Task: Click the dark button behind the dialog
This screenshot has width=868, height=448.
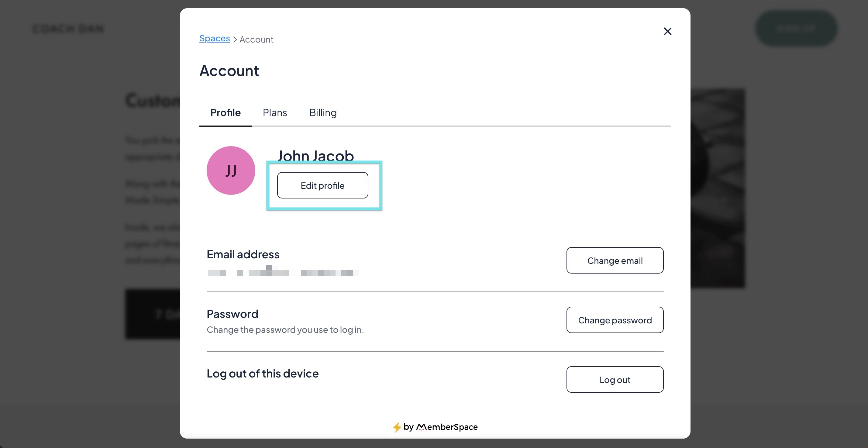Action: point(153,314)
